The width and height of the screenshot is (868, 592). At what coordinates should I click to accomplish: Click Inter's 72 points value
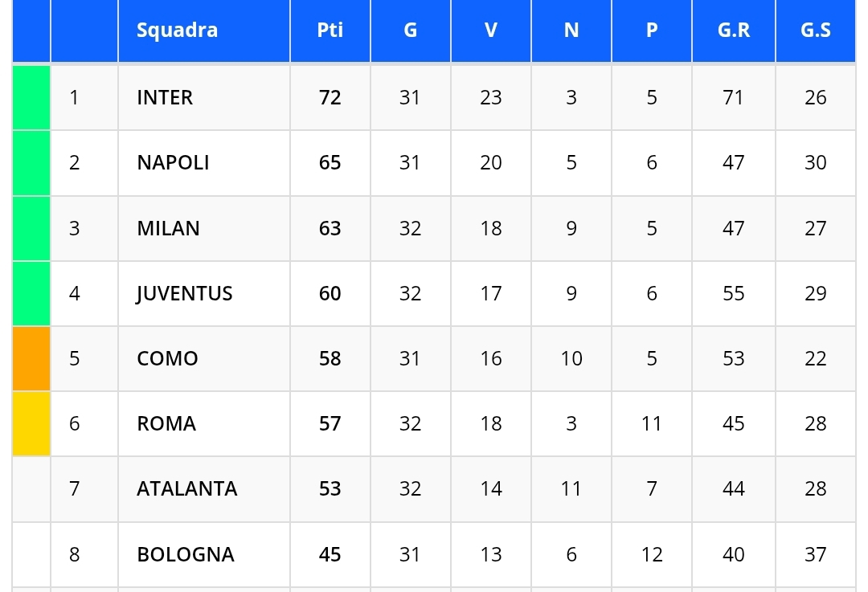pyautogui.click(x=330, y=98)
